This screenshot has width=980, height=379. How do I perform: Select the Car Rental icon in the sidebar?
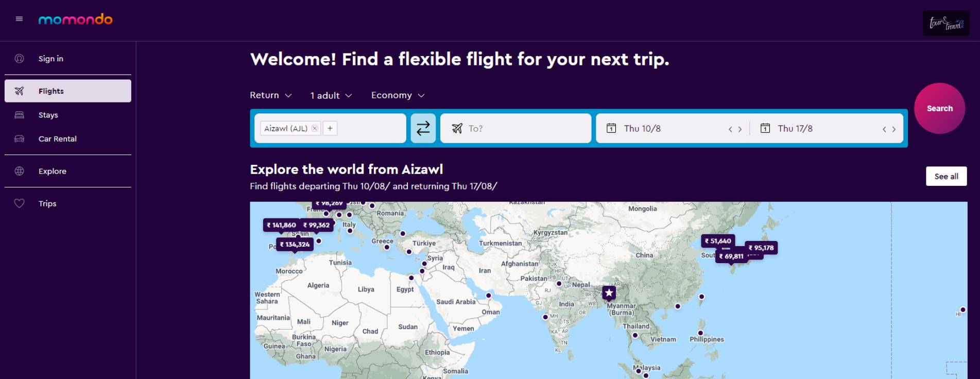[x=20, y=139]
